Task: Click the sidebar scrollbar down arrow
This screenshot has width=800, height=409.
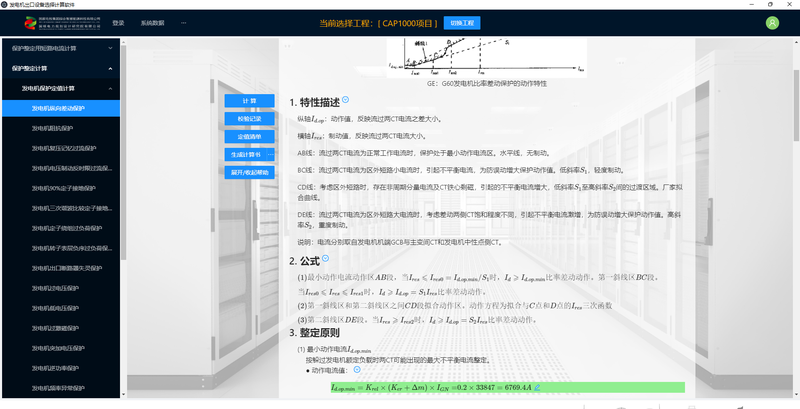Action: (123, 395)
